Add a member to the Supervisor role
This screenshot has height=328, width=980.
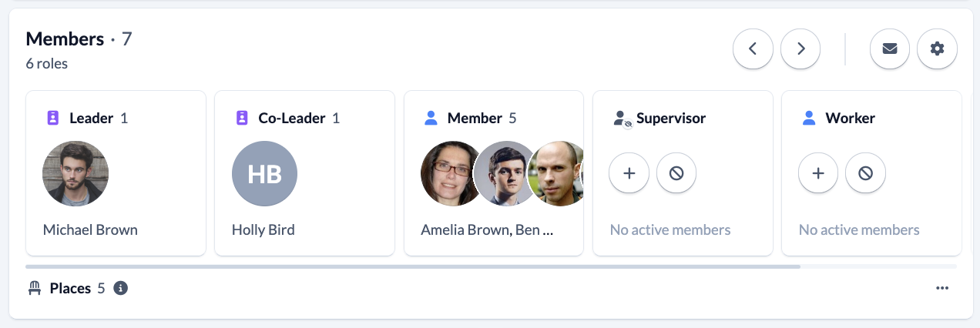(629, 173)
